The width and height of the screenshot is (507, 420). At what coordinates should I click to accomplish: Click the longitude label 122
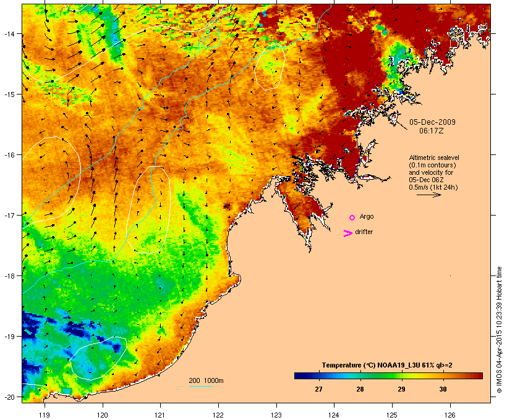click(x=218, y=415)
